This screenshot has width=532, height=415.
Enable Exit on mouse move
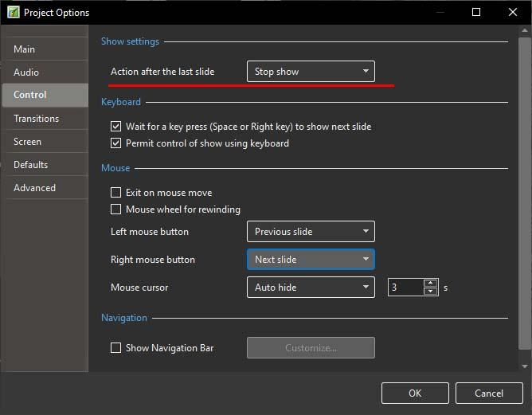tap(115, 193)
